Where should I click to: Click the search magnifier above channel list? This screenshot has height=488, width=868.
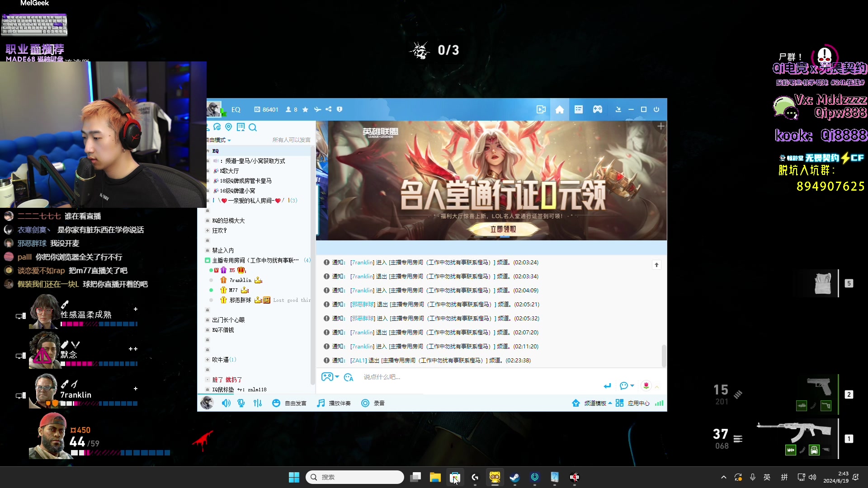click(253, 127)
